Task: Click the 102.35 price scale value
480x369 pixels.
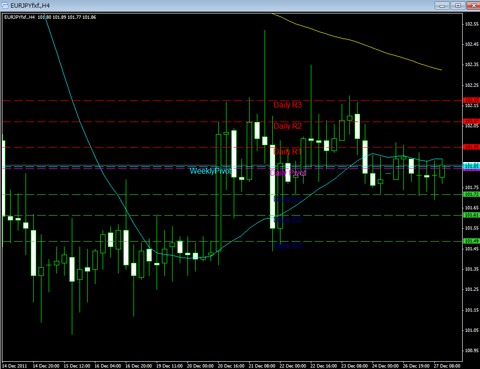Action: 472,65
